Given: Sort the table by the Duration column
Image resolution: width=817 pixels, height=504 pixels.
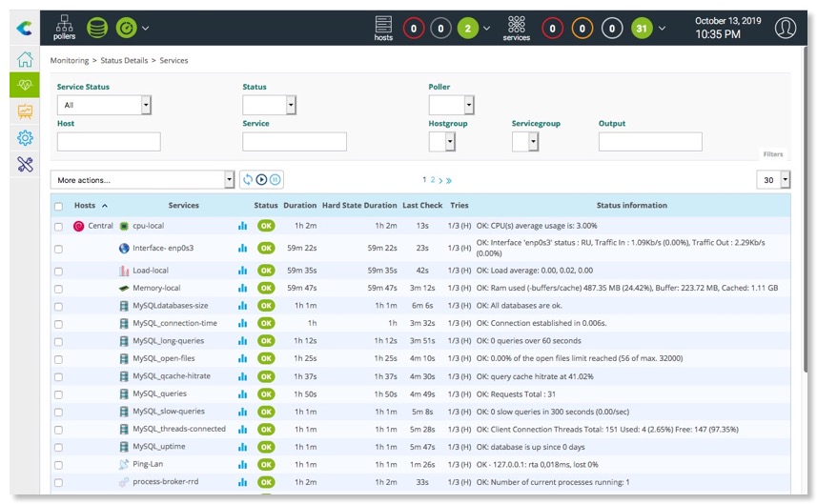Looking at the screenshot, I should (299, 205).
